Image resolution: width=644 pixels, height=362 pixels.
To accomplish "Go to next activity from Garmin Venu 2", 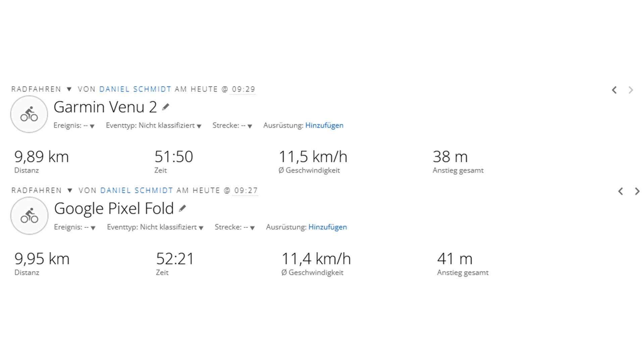I will 631,90.
